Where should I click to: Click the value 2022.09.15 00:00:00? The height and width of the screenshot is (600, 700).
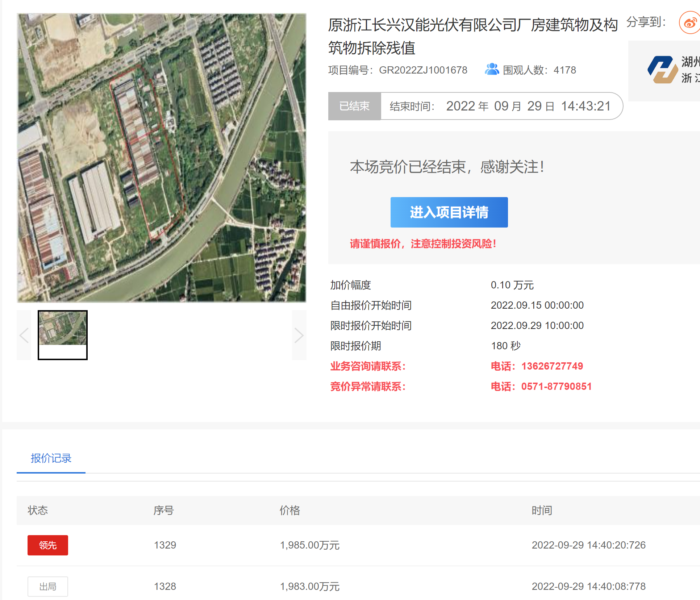click(537, 305)
